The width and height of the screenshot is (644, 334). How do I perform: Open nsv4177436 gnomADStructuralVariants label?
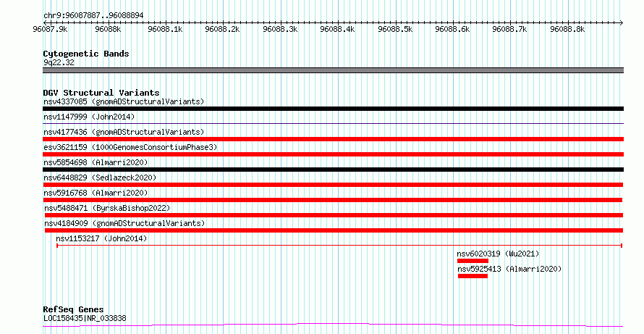point(124,132)
